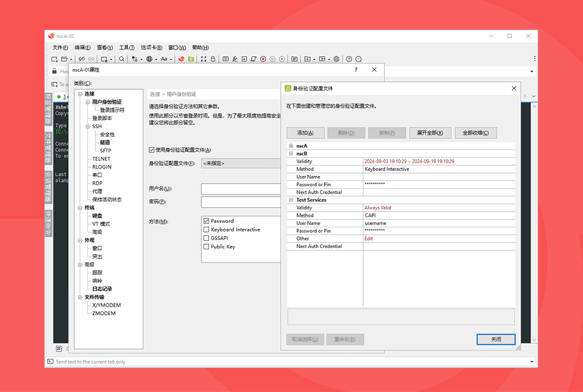
Task: Click the script scroll toolbar icon
Action: click(x=253, y=59)
